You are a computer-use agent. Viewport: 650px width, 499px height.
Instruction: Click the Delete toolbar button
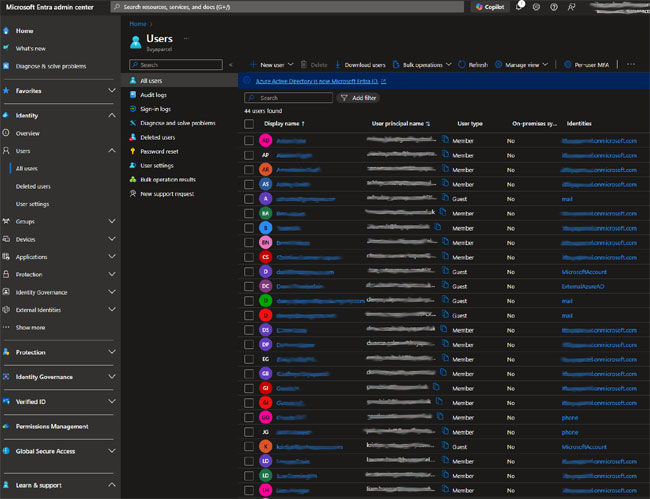[x=314, y=65]
